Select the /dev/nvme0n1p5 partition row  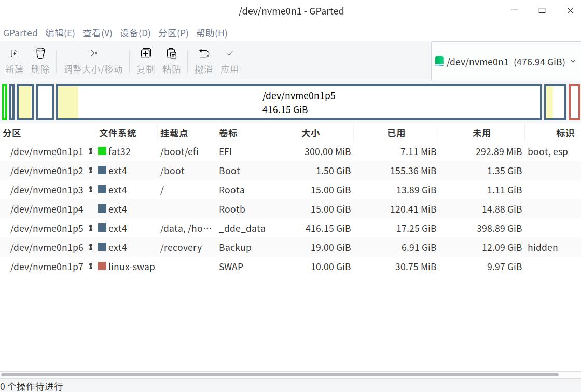click(x=233, y=228)
